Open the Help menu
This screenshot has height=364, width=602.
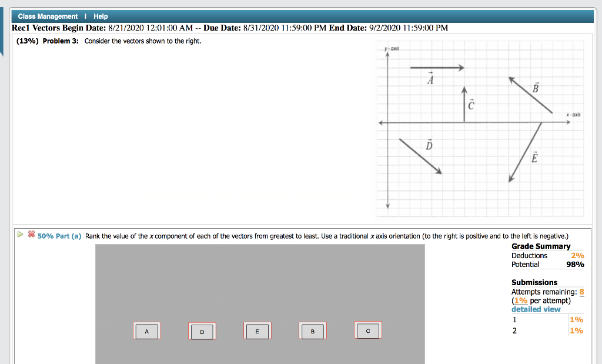coord(100,16)
